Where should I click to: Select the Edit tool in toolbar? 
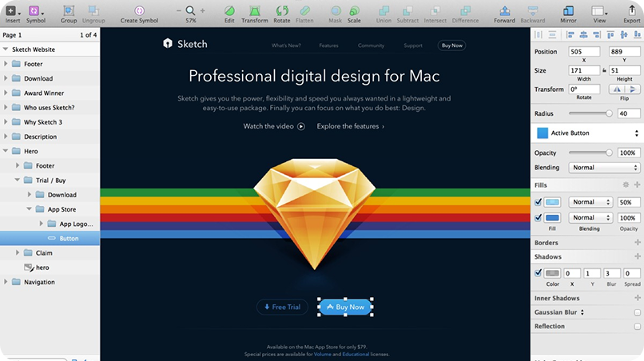pos(229,10)
